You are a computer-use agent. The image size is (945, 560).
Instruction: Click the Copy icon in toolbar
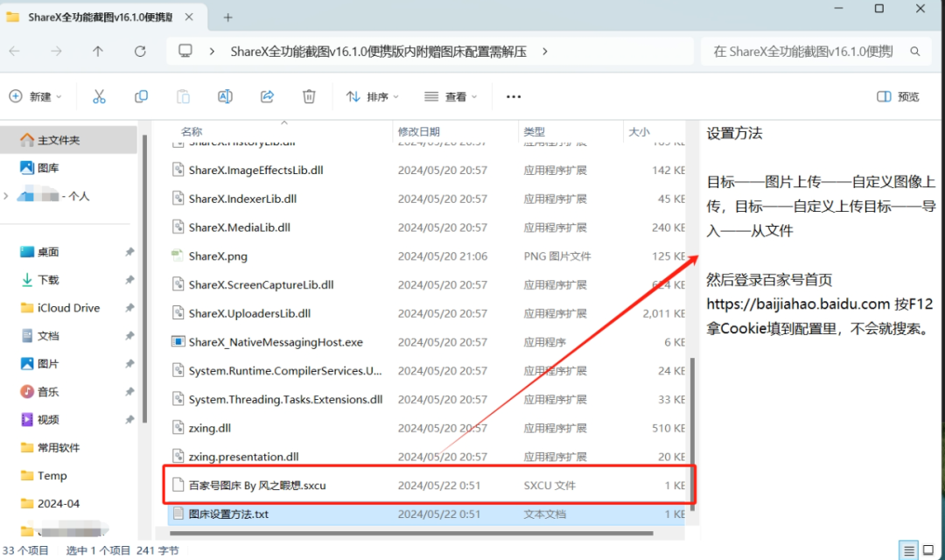tap(141, 96)
